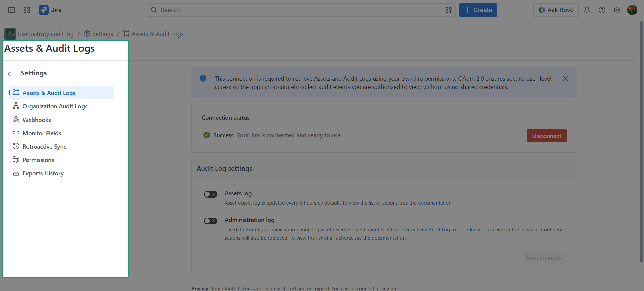This screenshot has height=291, width=644.
Task: Open the user profile avatar
Action: coord(632,10)
